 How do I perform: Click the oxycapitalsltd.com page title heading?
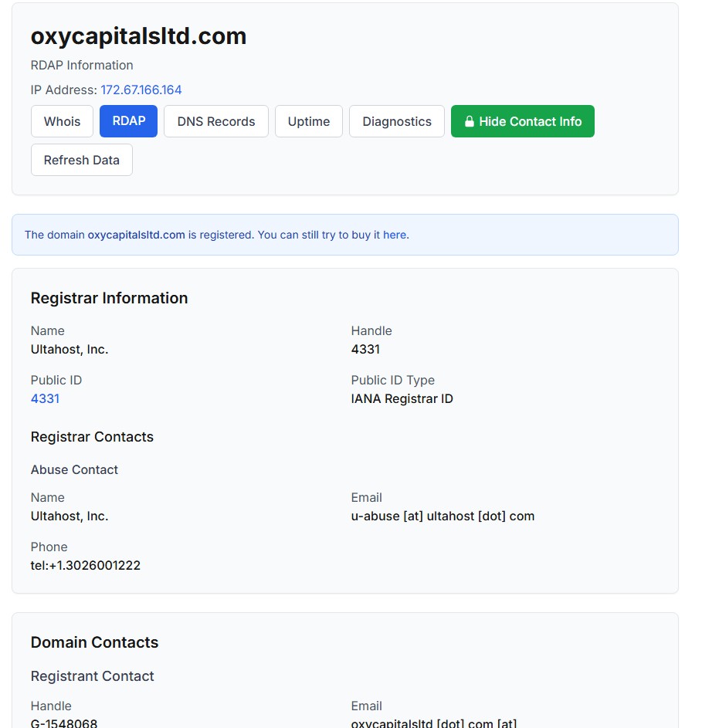tap(138, 36)
